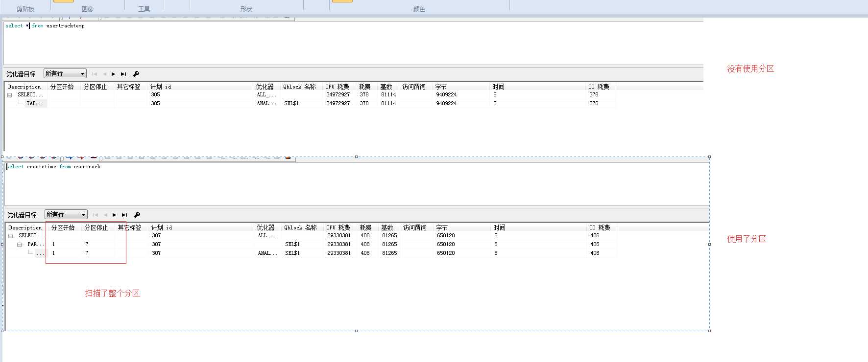Click SEL$1 Qblock cell in PAR... row
The height and width of the screenshot is (362, 868).
[292, 245]
